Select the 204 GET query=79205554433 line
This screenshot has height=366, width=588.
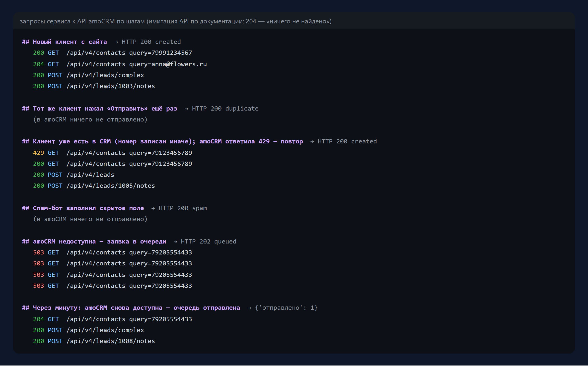coord(113,319)
